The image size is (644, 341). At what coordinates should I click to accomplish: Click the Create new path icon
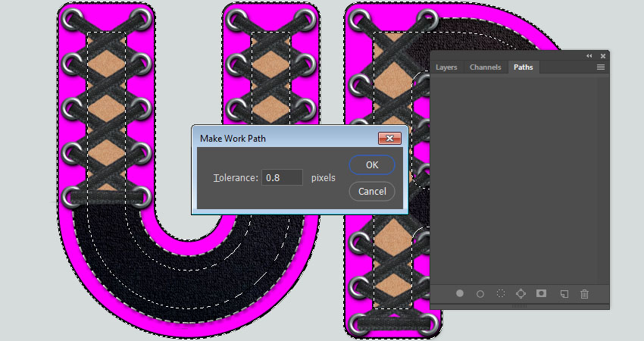564,293
